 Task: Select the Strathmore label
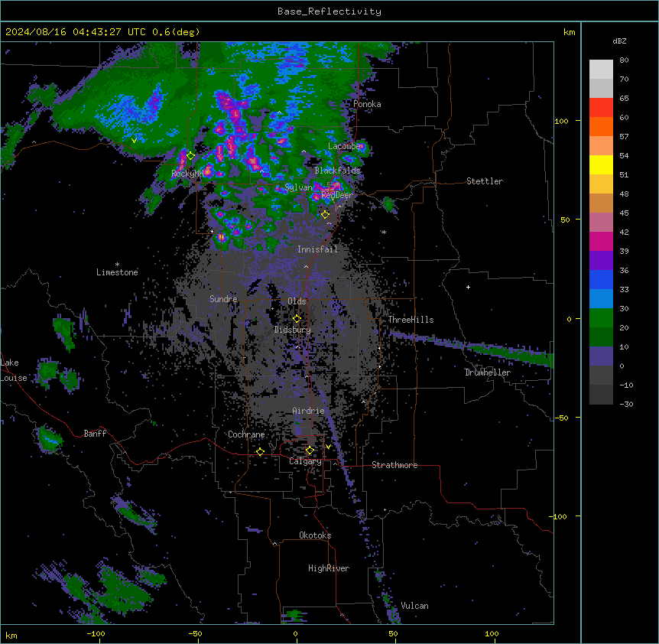point(394,465)
